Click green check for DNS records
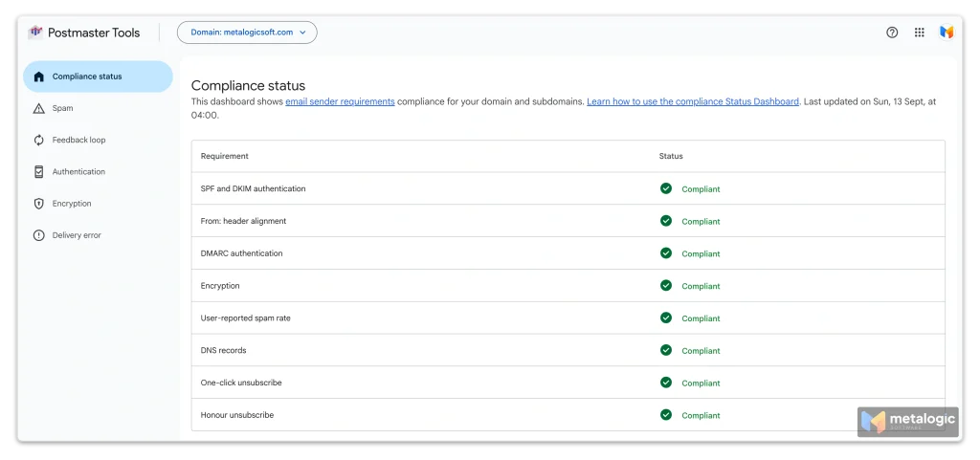The height and width of the screenshot is (460, 980). coord(666,350)
